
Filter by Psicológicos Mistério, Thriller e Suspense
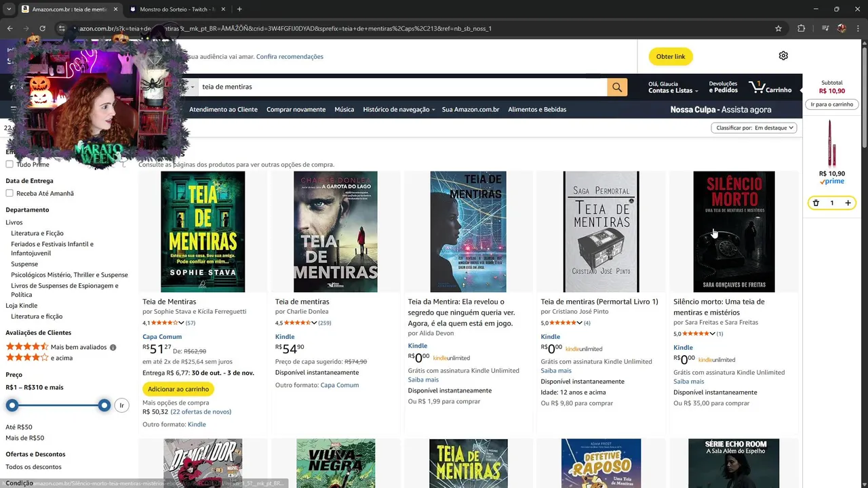[x=69, y=274]
